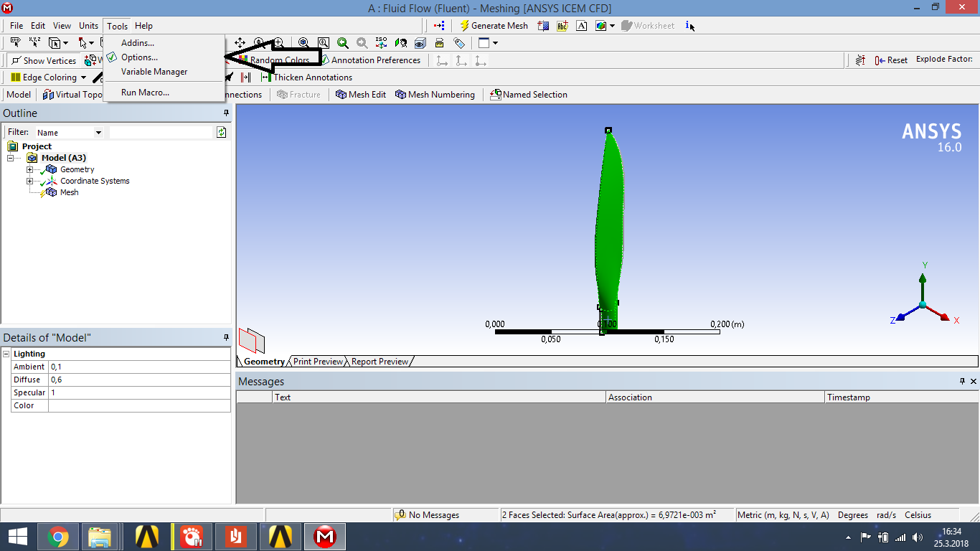This screenshot has height=551, width=980.
Task: Click the Generate Mesh lightning button
Action: click(494, 26)
